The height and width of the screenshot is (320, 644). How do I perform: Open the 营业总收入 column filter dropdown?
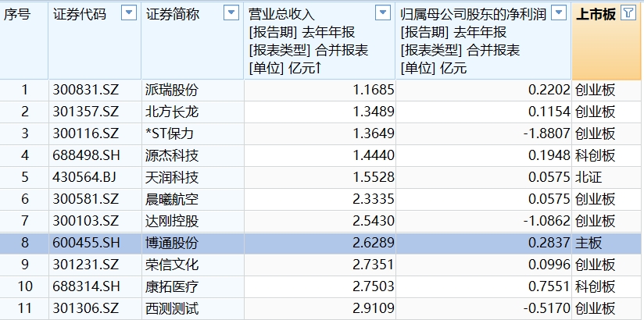coord(383,13)
